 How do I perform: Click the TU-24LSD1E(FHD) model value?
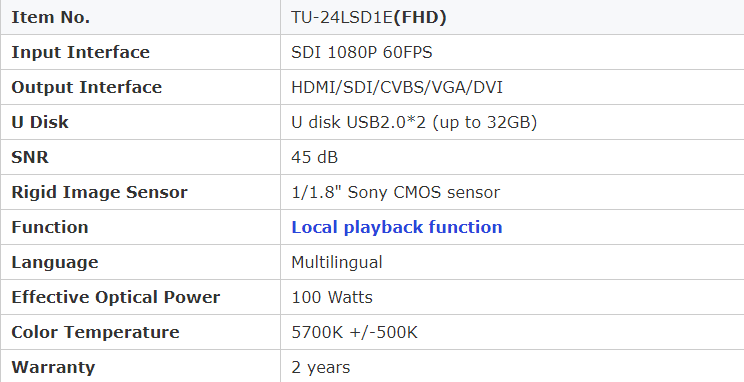pyautogui.click(x=369, y=18)
